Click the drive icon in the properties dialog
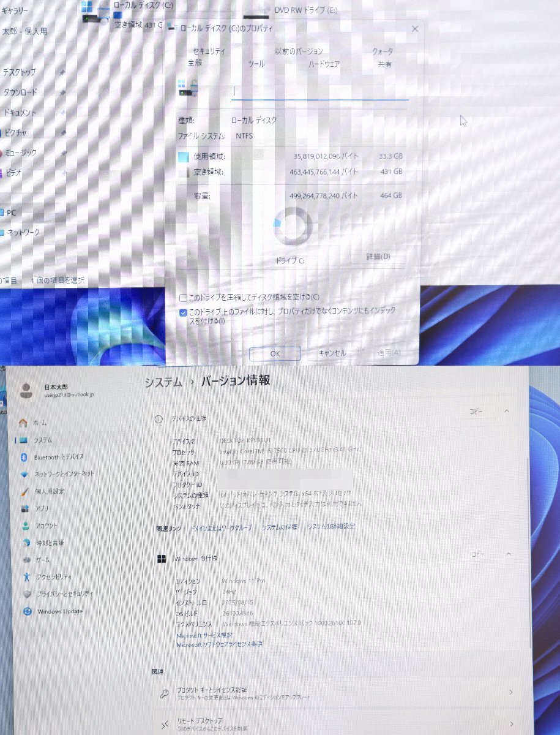This screenshot has width=560, height=735. pyautogui.click(x=188, y=88)
